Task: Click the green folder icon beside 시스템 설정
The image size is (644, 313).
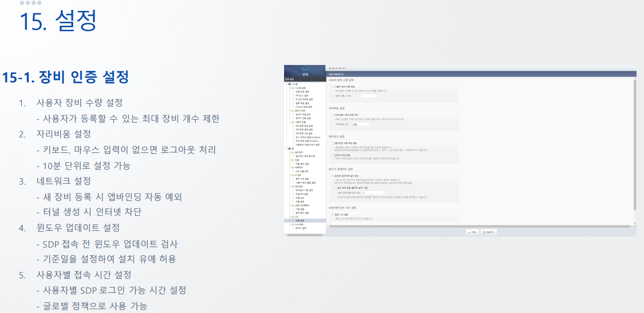Action: (x=293, y=88)
